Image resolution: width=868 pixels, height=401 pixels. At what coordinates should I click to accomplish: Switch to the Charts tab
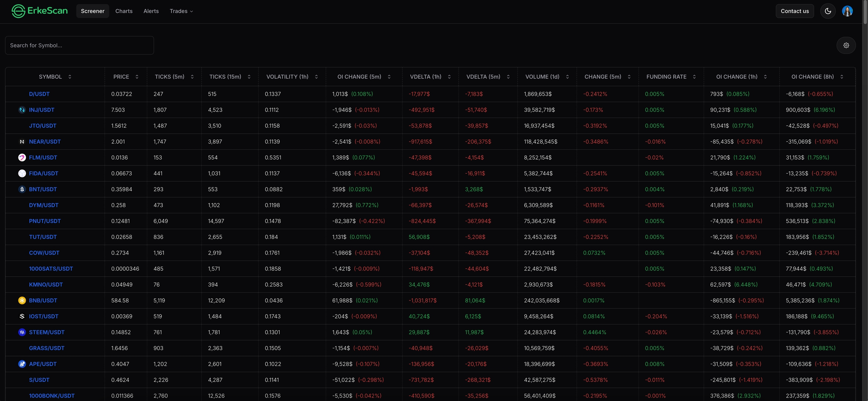point(124,11)
